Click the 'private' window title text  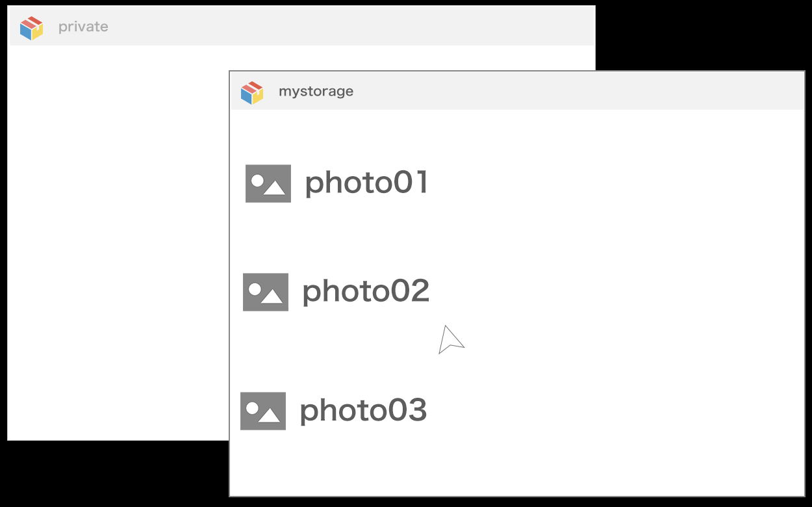click(83, 27)
